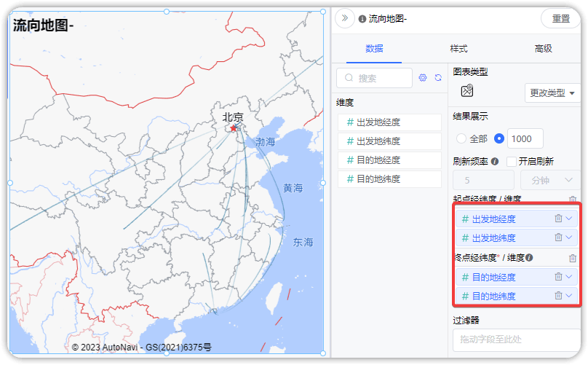Show info tooltip for 刷新频率

[495, 162]
